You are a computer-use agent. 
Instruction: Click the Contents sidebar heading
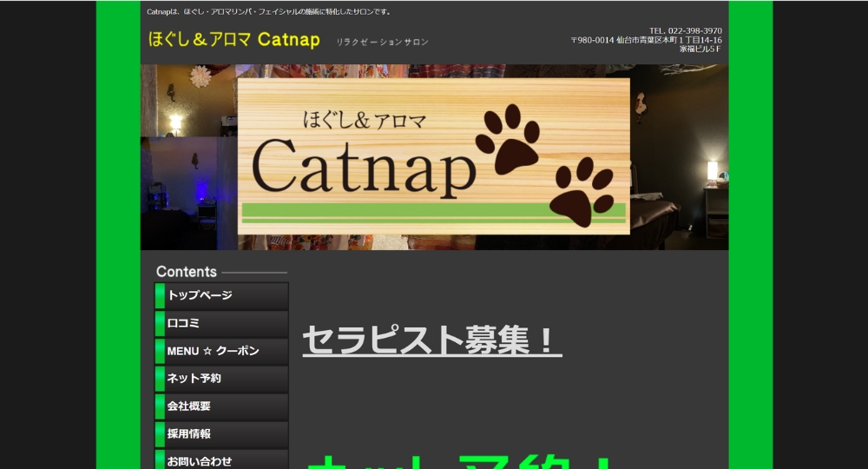tap(187, 272)
